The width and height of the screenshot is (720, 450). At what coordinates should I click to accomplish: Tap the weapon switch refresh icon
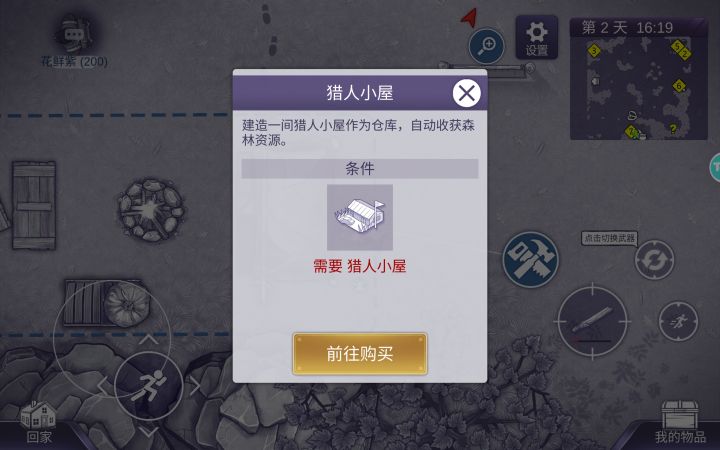coord(654,260)
